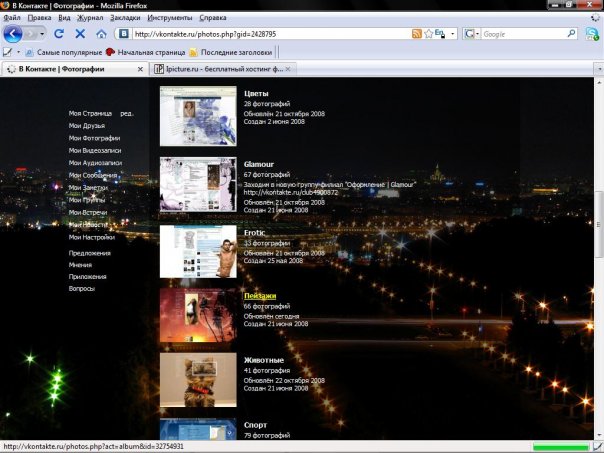Open the Журнал menu
The height and width of the screenshot is (453, 604).
(x=90, y=18)
